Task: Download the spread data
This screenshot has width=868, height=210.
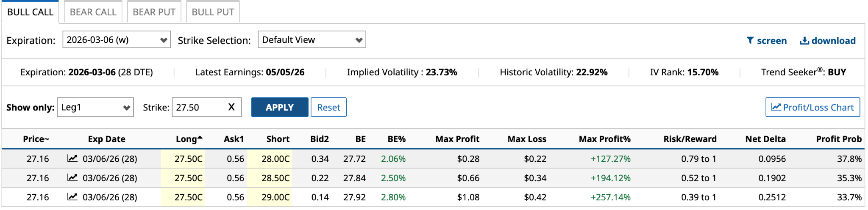Action: pyautogui.click(x=828, y=41)
